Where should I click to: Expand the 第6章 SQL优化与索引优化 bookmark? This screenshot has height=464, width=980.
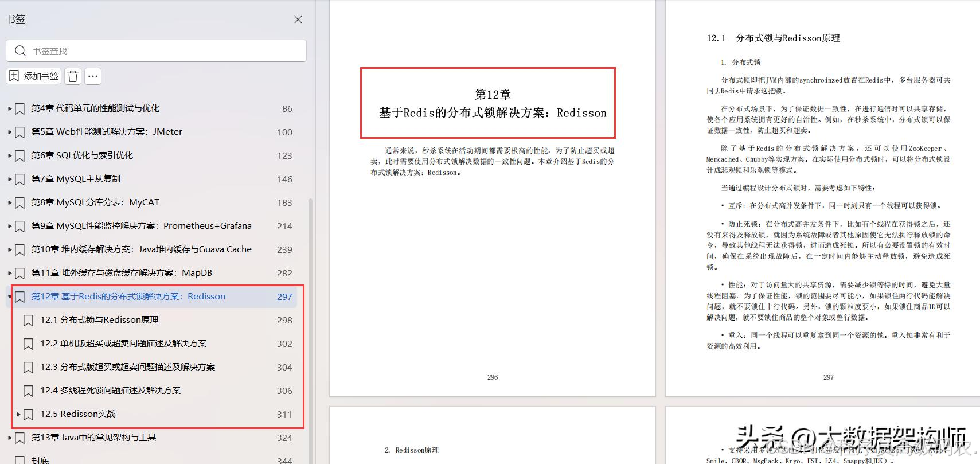coord(10,155)
